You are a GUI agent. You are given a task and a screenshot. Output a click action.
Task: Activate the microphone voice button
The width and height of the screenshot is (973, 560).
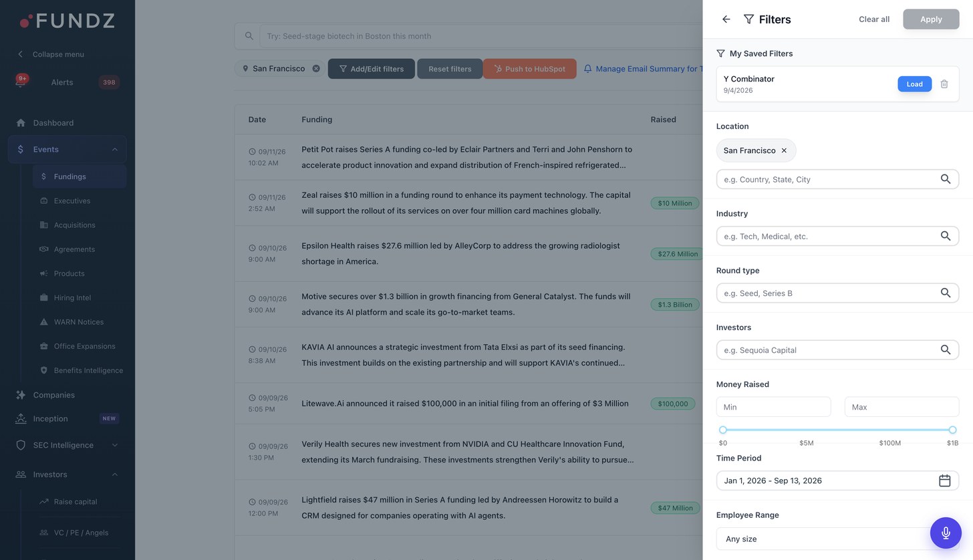point(946,533)
